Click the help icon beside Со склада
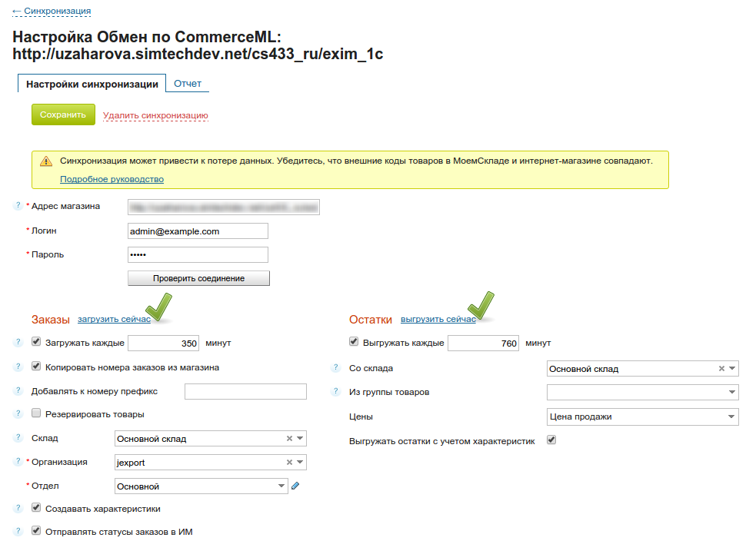 coord(335,368)
